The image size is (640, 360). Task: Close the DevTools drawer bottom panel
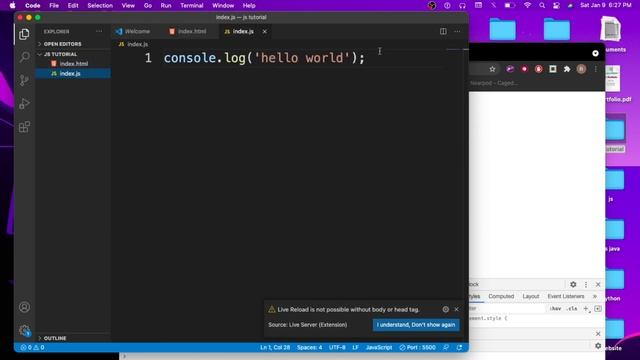[x=598, y=334]
